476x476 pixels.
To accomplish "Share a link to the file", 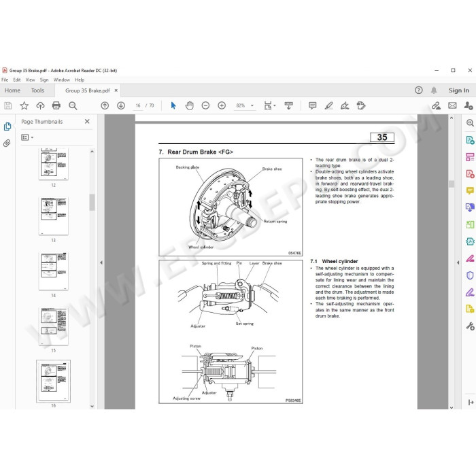I will (437, 105).
